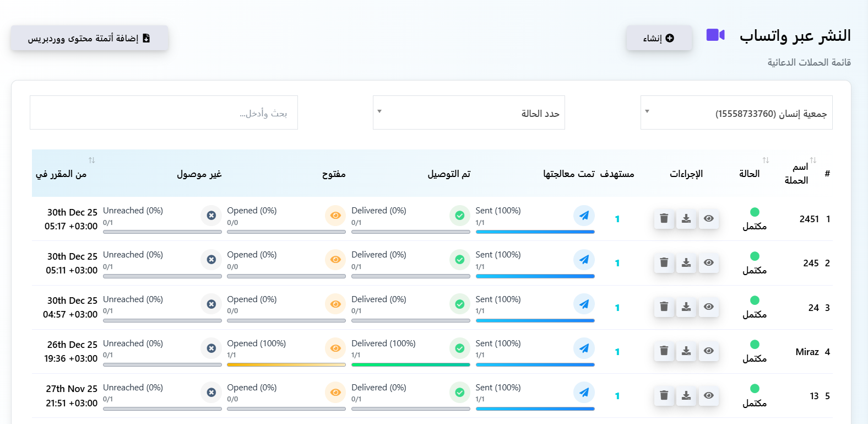Viewport: 868px width, 424px height.
Task: Click the Opened progress bar for Miraz
Action: click(286, 364)
